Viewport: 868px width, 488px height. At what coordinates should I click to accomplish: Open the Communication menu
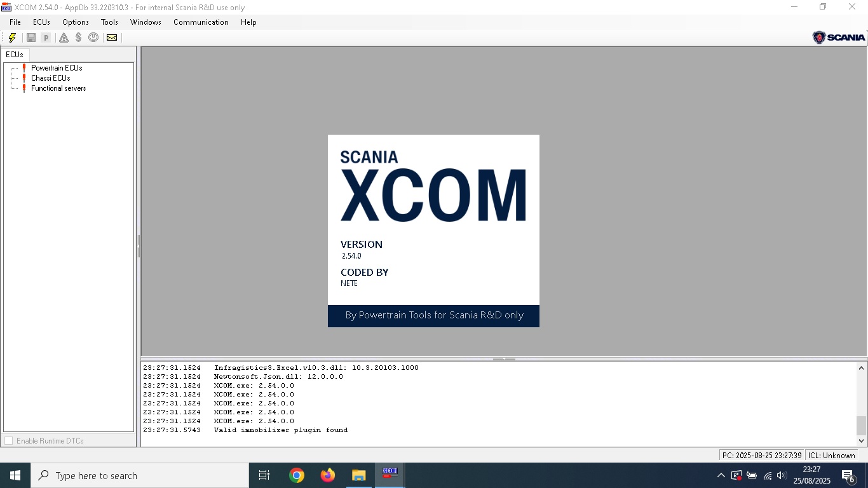(201, 22)
